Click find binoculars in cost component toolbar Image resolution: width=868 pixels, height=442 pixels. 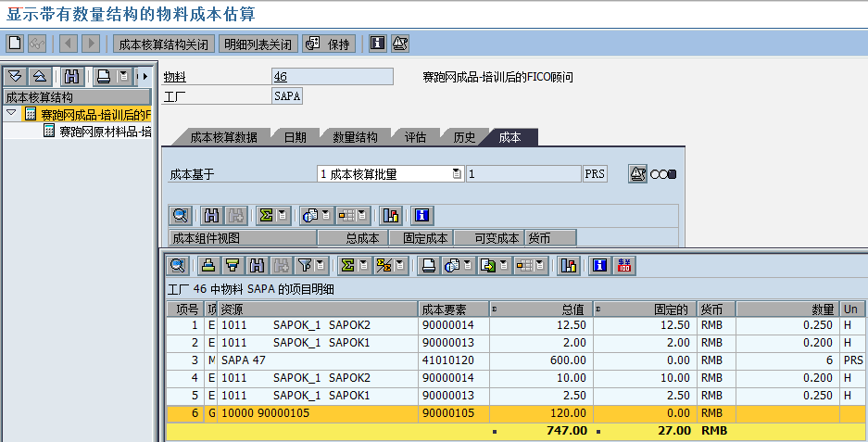pos(211,216)
